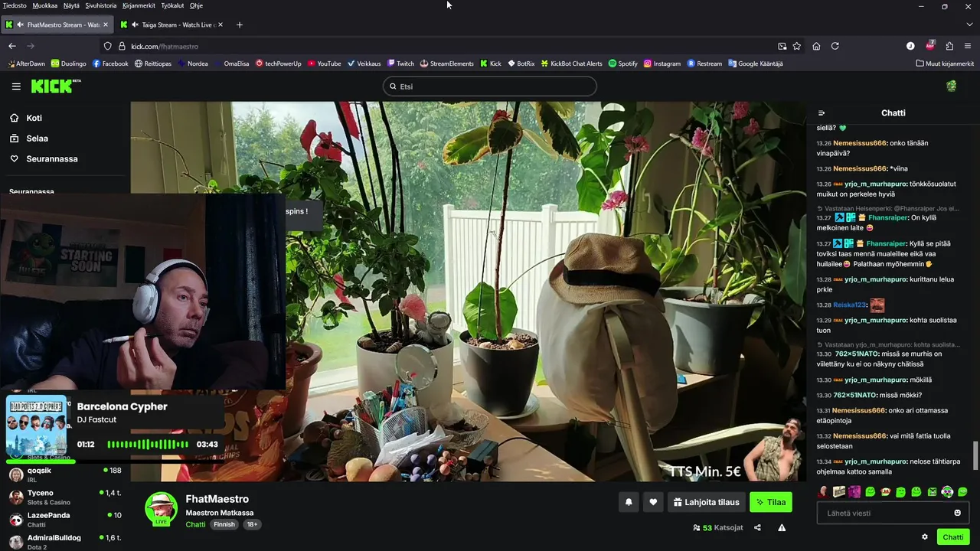Image resolution: width=980 pixels, height=551 pixels.
Task: Click the share icon next to Katsojat
Action: pos(757,527)
